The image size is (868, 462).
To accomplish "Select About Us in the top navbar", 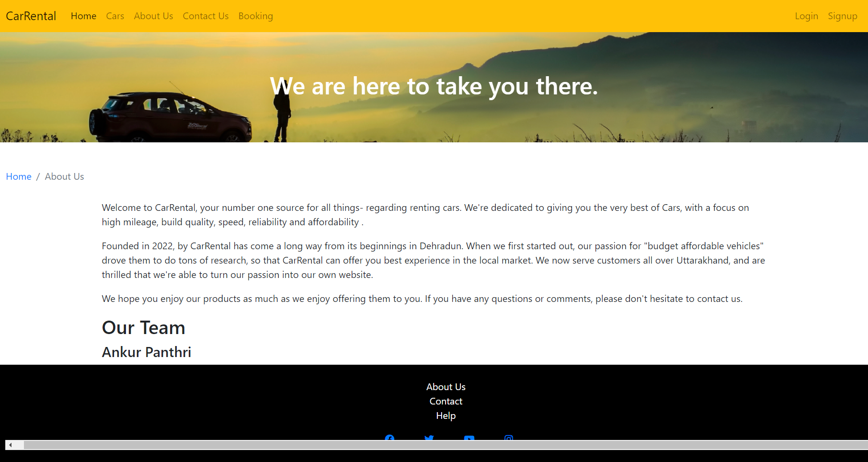I will (153, 16).
